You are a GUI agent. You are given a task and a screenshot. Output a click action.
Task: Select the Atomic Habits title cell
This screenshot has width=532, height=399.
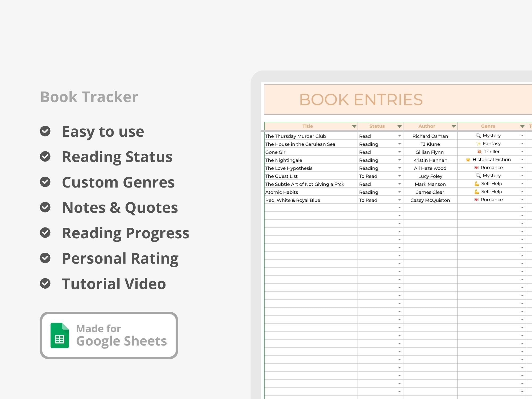click(282, 192)
